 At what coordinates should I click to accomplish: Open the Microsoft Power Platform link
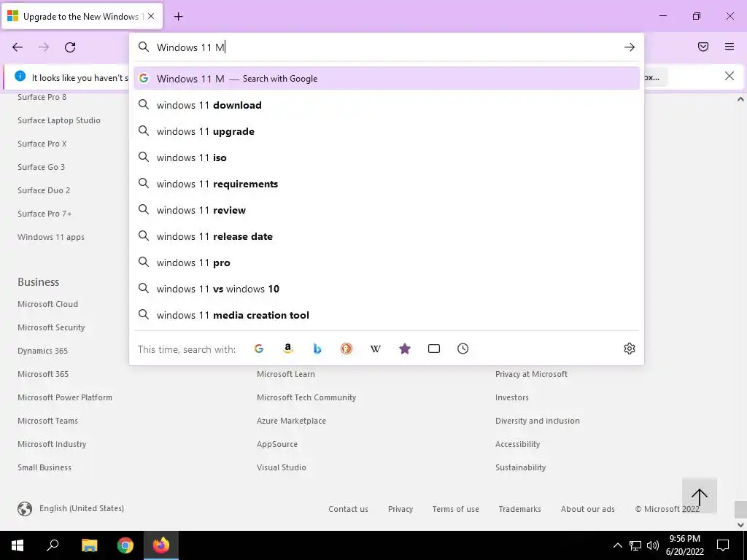click(x=65, y=397)
